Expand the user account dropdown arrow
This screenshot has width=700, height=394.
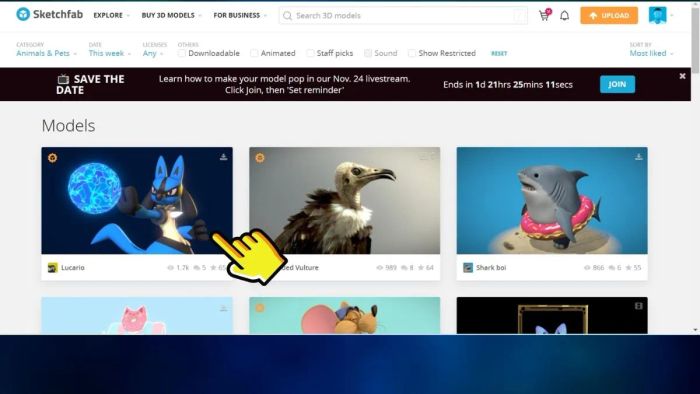(x=672, y=16)
